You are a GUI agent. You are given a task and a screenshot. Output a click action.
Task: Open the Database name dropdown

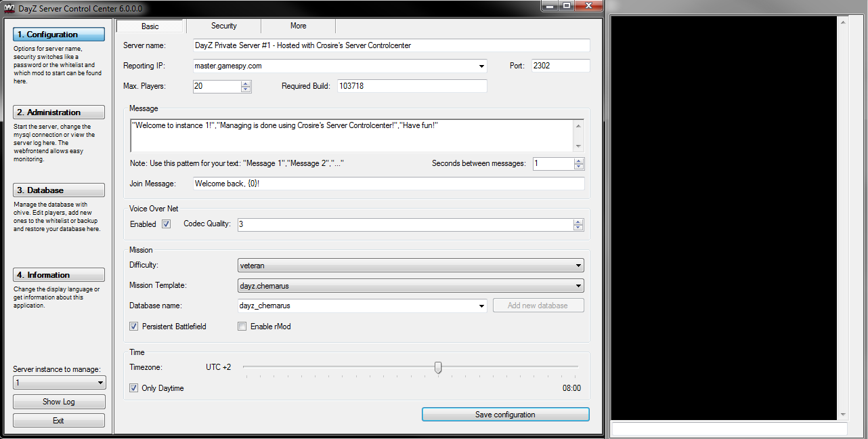click(x=481, y=306)
